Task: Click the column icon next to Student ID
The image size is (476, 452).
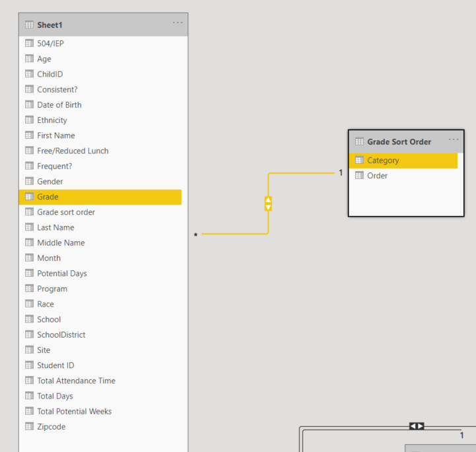Action: [x=29, y=365]
